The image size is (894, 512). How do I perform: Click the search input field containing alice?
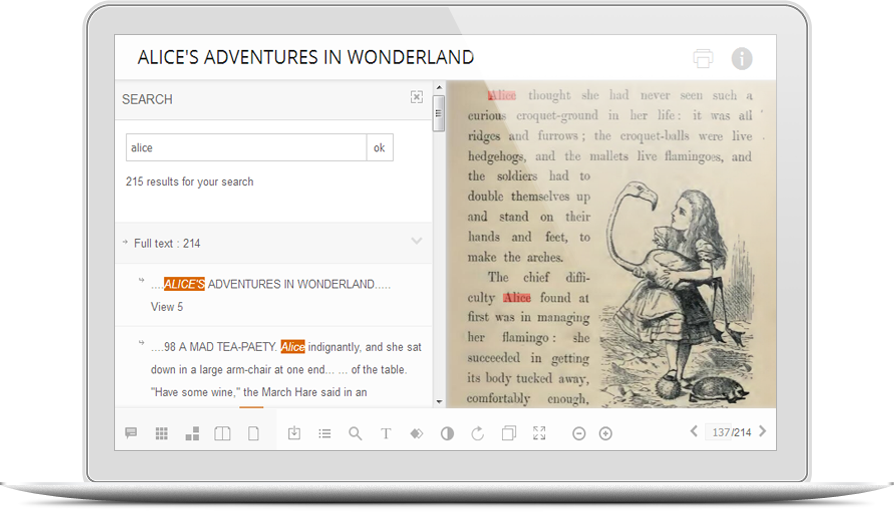(246, 148)
